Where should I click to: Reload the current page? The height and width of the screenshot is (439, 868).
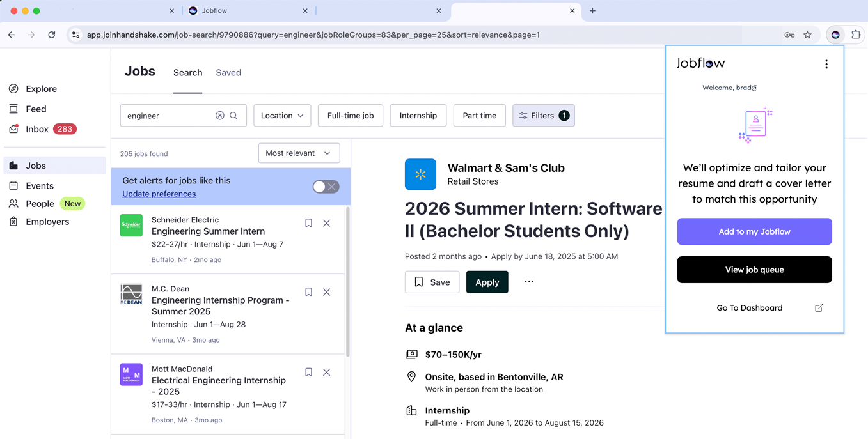coord(52,35)
